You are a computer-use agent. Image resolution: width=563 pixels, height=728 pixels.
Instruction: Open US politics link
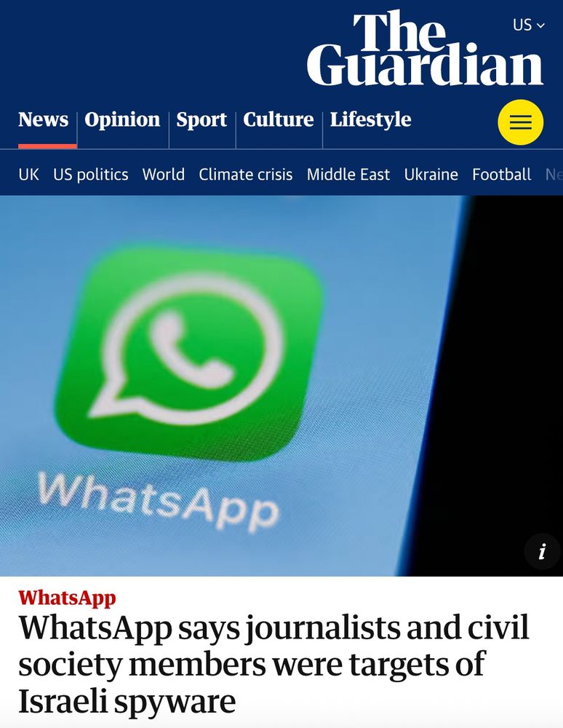pyautogui.click(x=91, y=175)
